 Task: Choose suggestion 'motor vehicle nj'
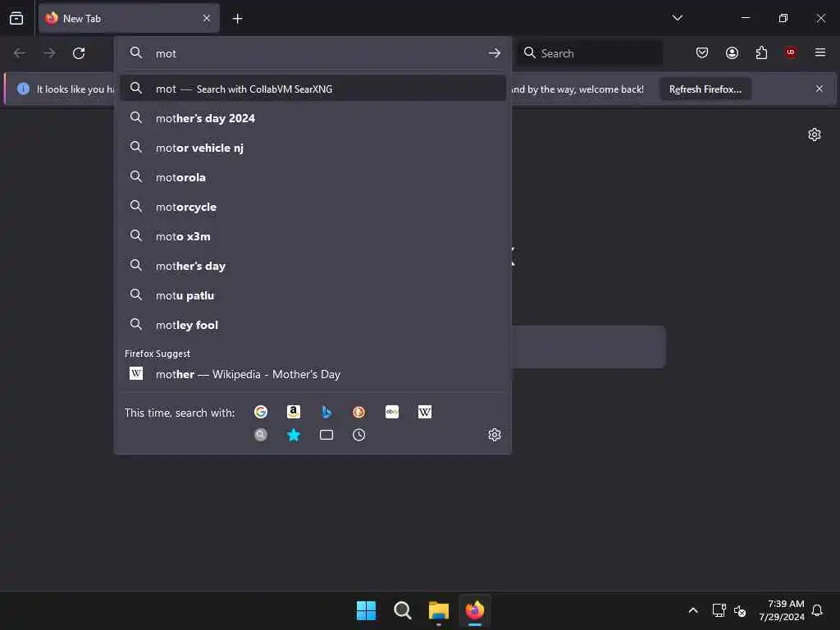pyautogui.click(x=313, y=148)
